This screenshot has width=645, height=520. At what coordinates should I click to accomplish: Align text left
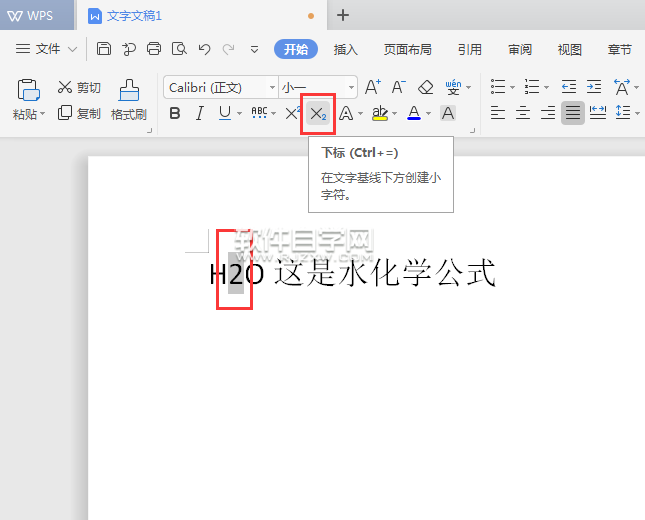pyautogui.click(x=498, y=113)
